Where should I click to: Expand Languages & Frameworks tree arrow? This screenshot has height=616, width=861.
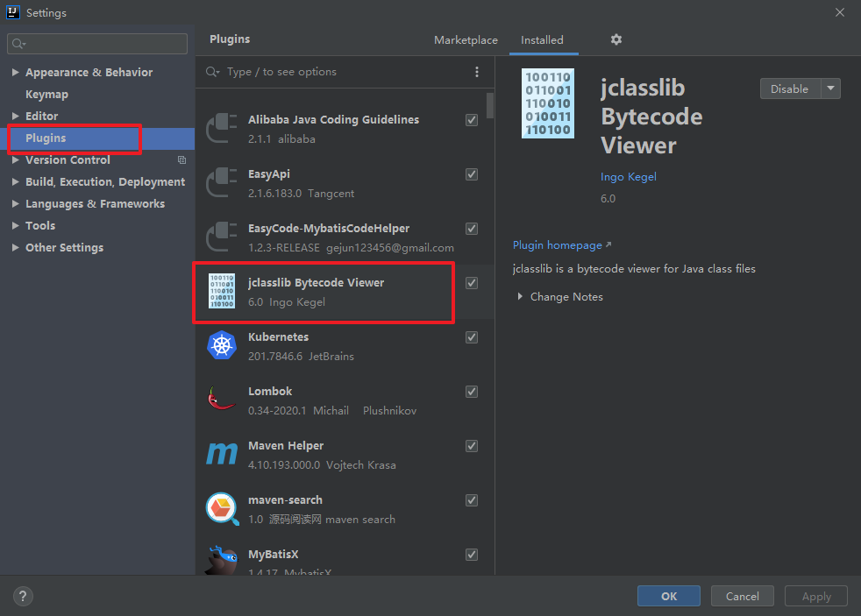coord(16,203)
